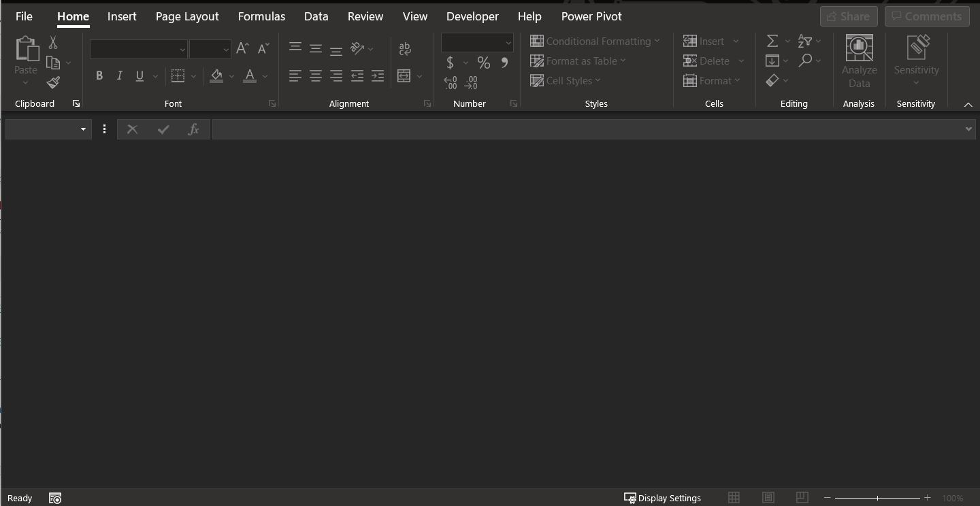Image resolution: width=980 pixels, height=506 pixels.
Task: Align text right
Action: [x=336, y=75]
